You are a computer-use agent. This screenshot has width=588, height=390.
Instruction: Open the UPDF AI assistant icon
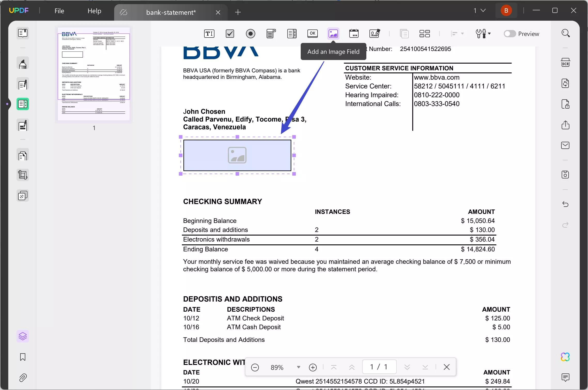pos(565,357)
